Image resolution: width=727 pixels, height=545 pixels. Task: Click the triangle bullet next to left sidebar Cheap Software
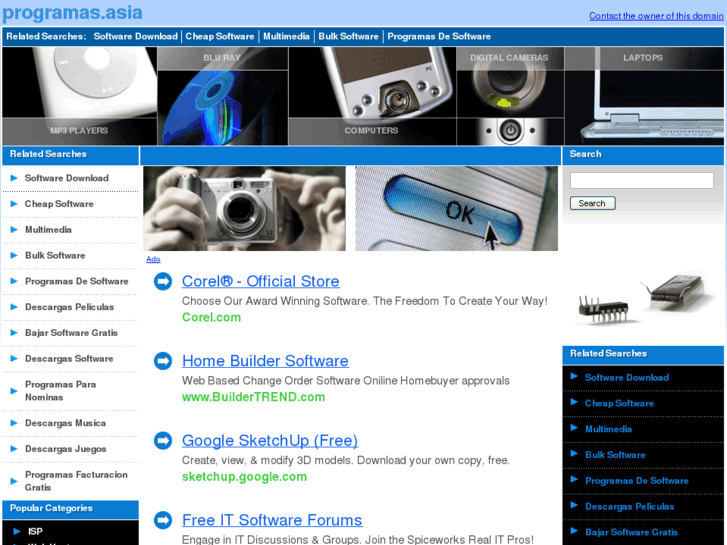pos(14,204)
